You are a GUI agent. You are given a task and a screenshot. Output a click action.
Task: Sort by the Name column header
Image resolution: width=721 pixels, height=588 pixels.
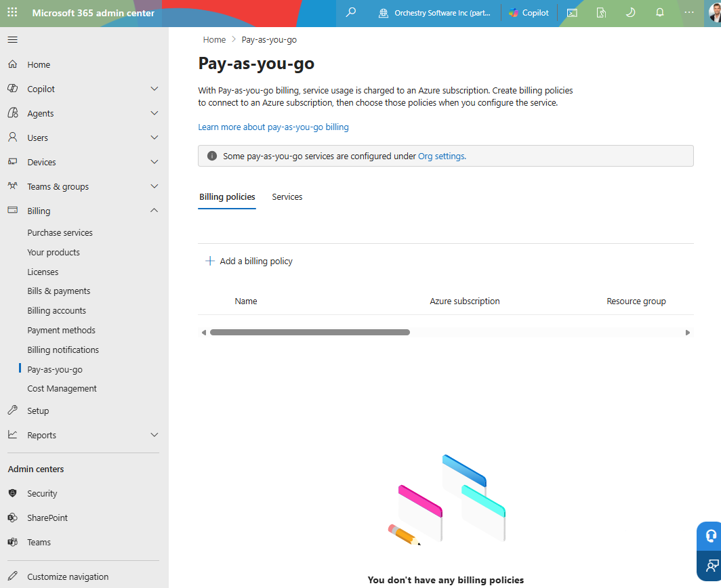point(246,301)
